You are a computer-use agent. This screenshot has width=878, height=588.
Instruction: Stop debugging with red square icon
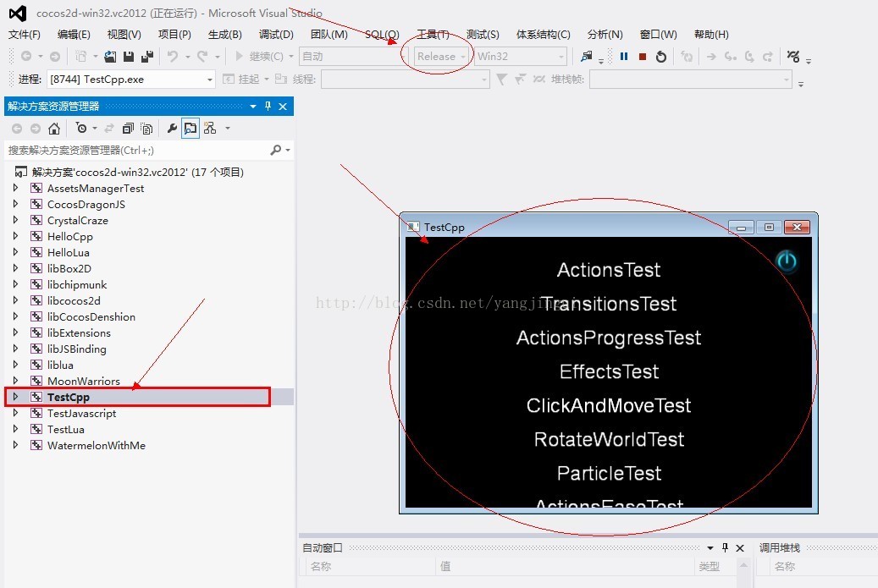643,57
